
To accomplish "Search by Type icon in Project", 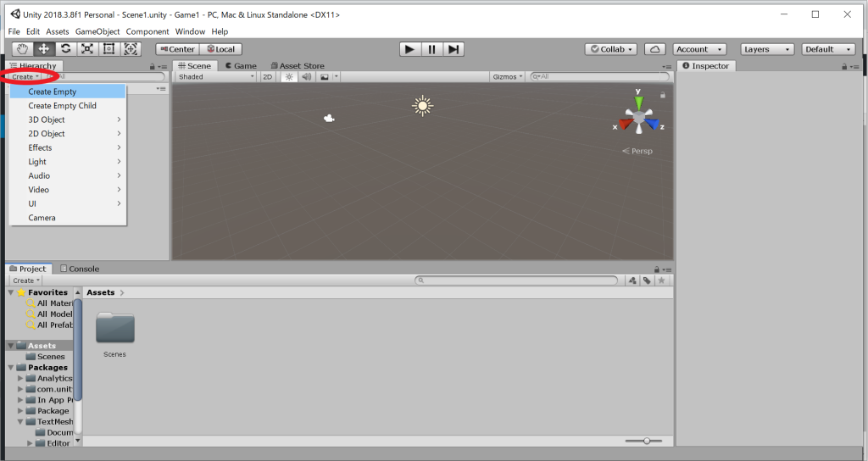I will pos(632,280).
